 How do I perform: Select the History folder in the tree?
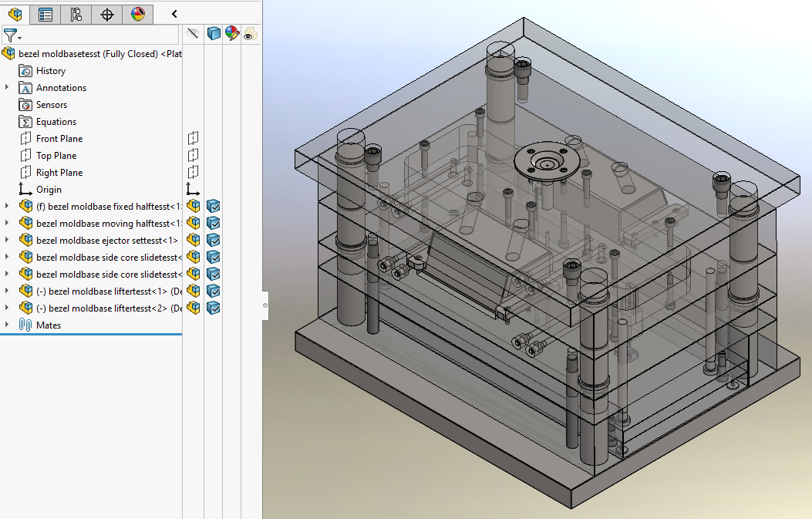(50, 71)
